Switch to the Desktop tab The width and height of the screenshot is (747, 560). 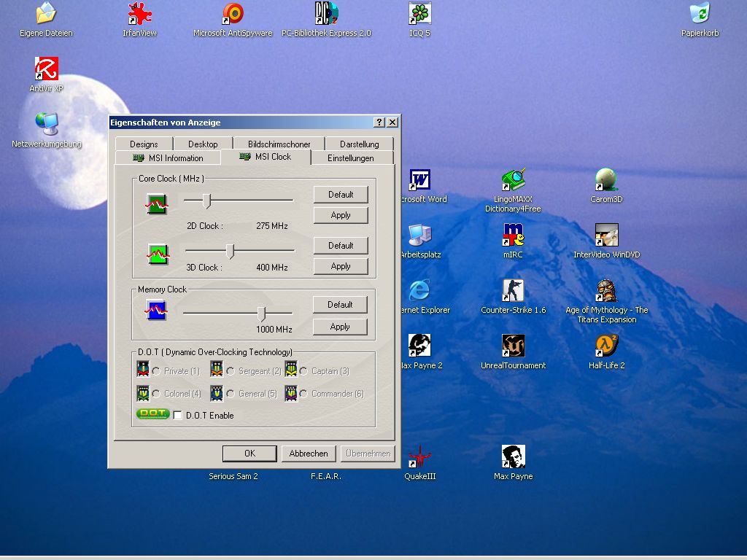[x=203, y=144]
